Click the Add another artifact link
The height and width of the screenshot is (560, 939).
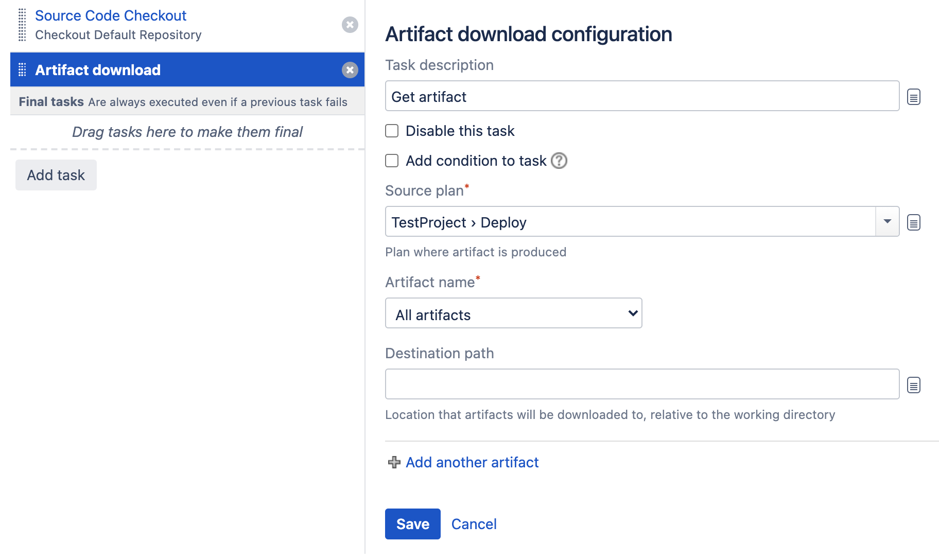(x=472, y=463)
